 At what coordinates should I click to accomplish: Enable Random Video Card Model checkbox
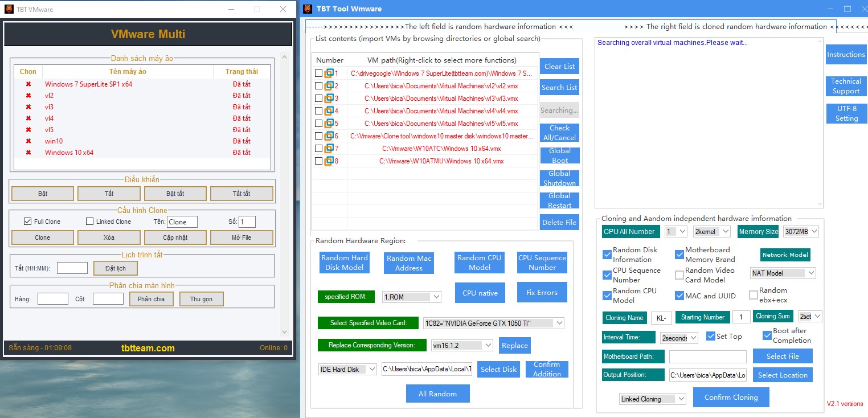[679, 275]
